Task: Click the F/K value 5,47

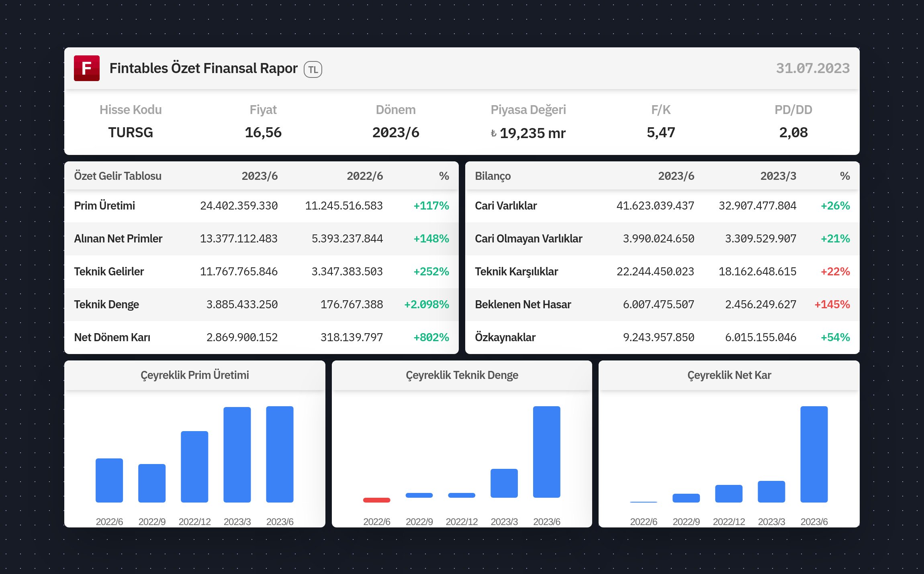Action: tap(660, 132)
